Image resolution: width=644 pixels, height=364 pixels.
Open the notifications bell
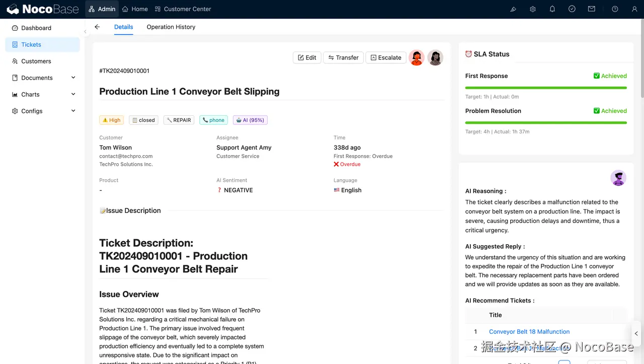point(552,9)
